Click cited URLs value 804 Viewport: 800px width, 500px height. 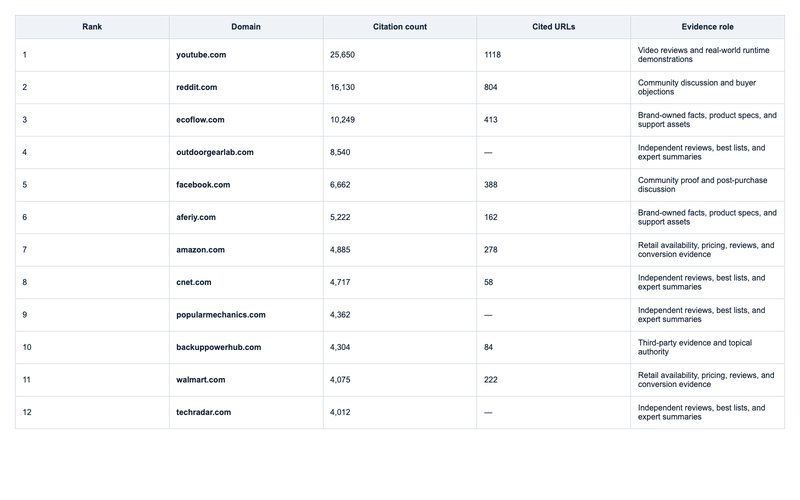(491, 87)
